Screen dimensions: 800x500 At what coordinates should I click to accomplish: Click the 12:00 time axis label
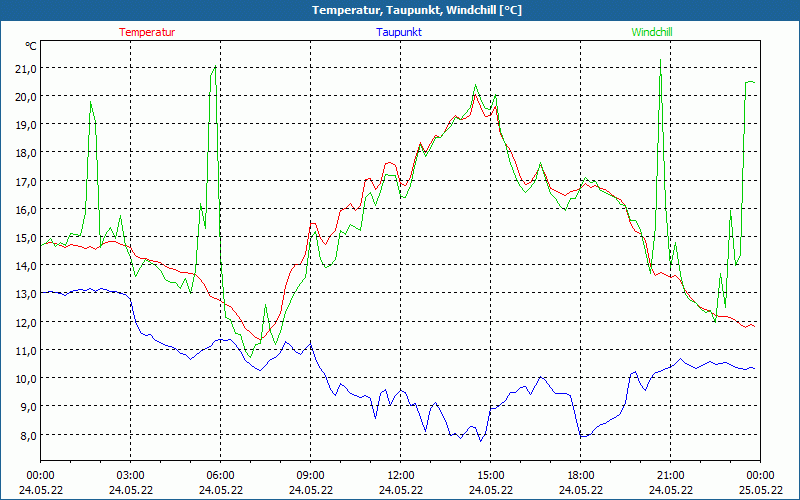(400, 474)
